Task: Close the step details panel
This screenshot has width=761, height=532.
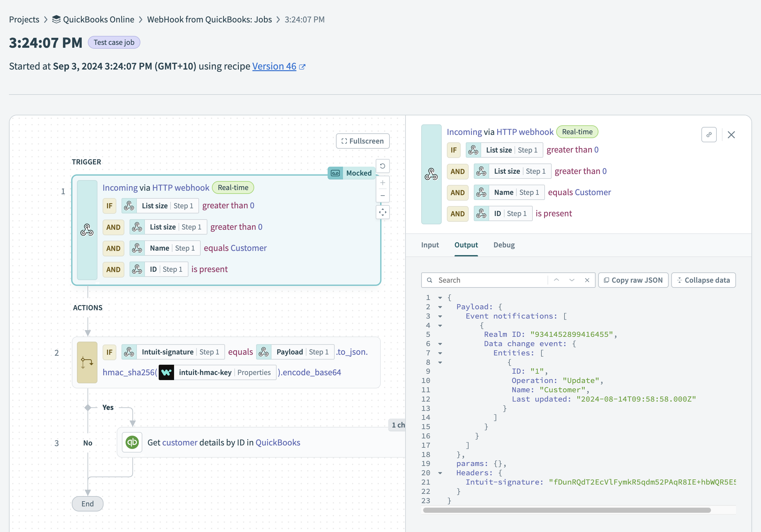Action: point(731,135)
